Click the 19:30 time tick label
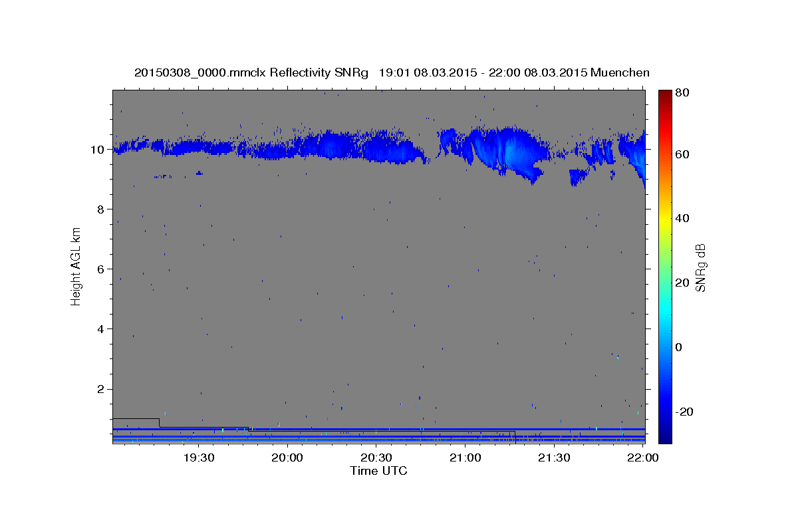The height and width of the screenshot is (532, 798). [x=199, y=458]
